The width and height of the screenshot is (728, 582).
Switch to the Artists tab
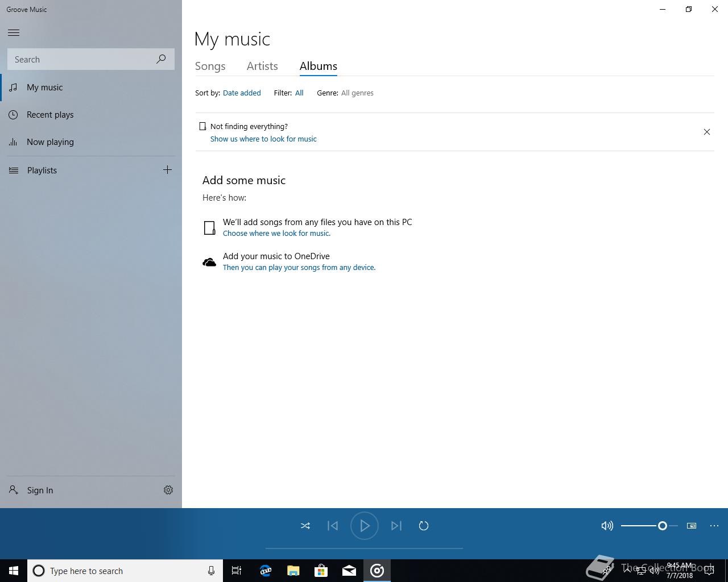(262, 66)
